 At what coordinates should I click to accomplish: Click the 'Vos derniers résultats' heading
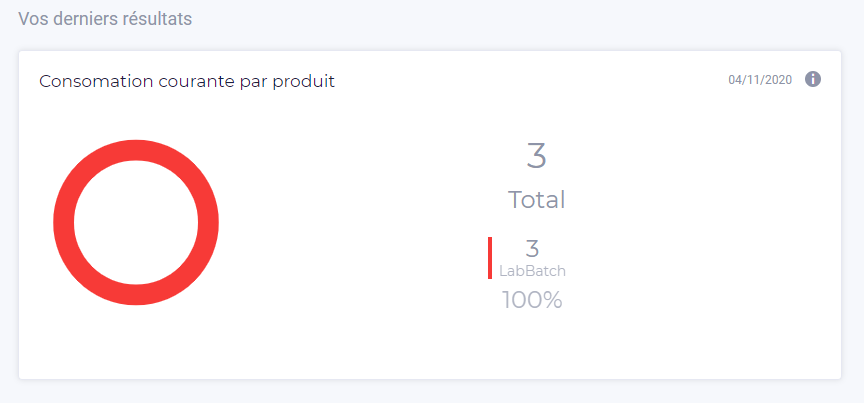pyautogui.click(x=105, y=19)
